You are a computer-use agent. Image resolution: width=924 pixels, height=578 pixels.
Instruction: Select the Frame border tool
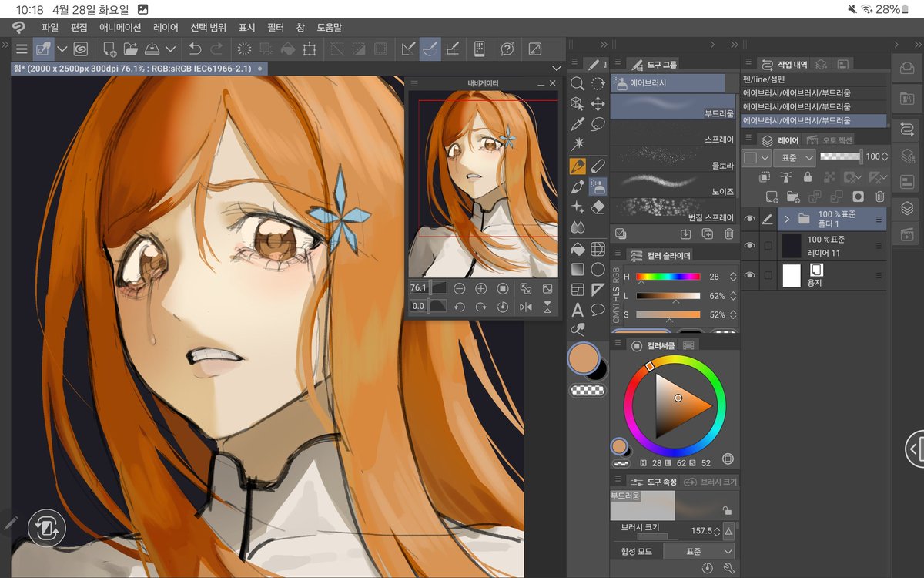click(577, 290)
